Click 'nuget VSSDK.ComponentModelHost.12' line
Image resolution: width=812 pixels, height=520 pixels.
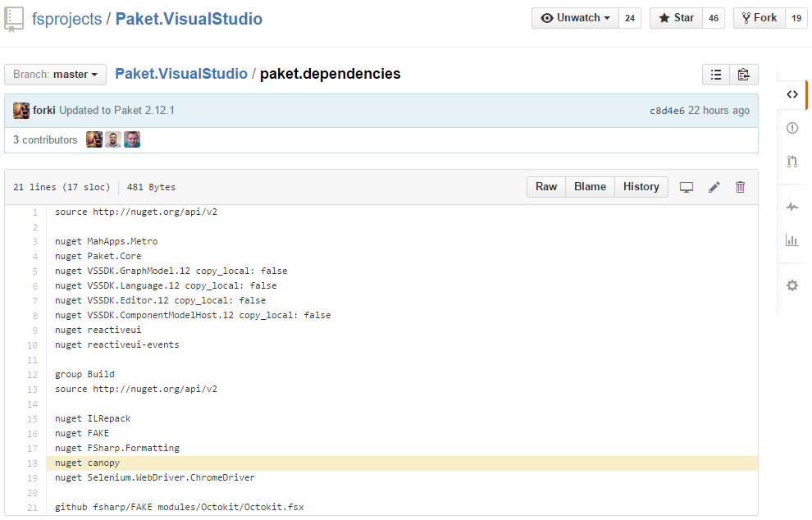[x=193, y=316]
